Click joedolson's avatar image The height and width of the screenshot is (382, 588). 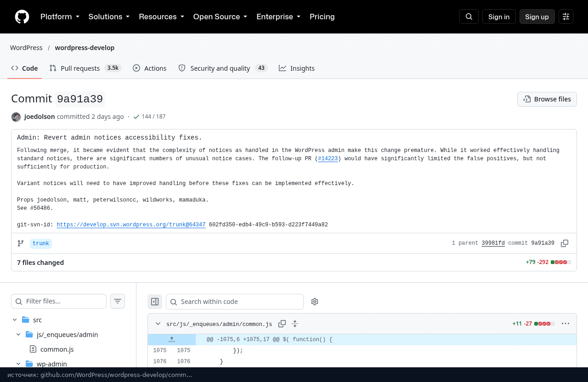[x=16, y=117]
